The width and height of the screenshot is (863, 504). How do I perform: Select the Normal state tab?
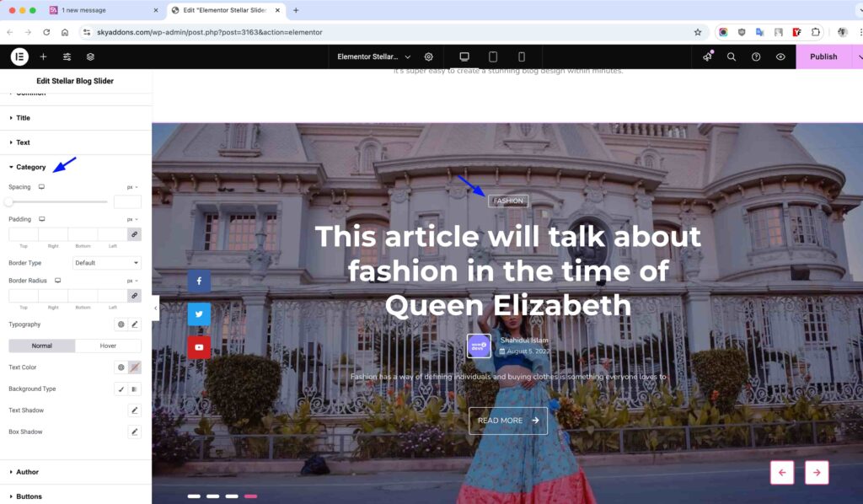42,346
